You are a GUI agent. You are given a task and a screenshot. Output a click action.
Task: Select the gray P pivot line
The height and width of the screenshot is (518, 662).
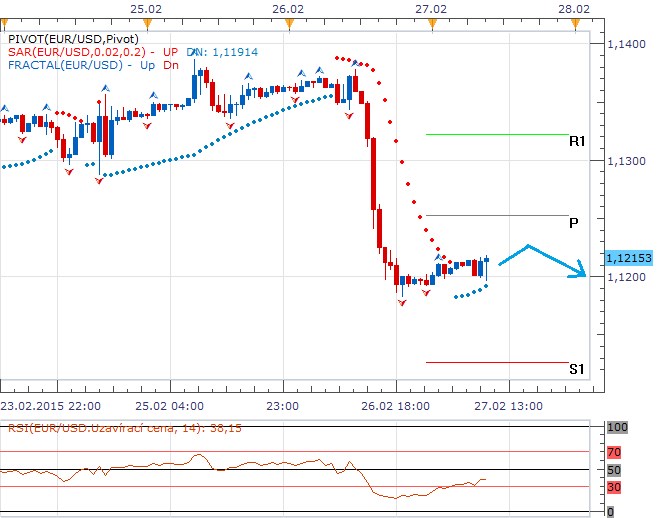496,215
